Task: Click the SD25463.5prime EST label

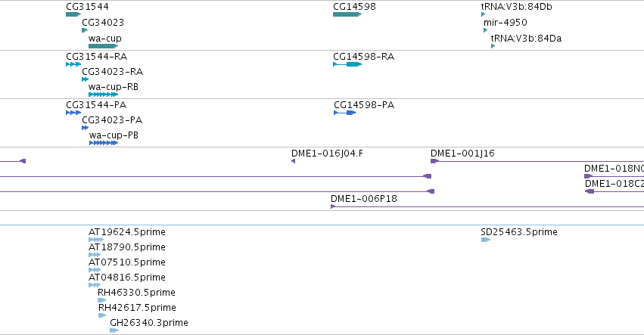Action: click(519, 232)
